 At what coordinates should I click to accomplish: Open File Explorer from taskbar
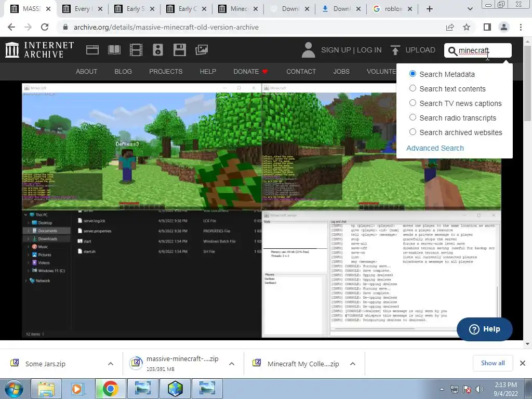pyautogui.click(x=46, y=389)
